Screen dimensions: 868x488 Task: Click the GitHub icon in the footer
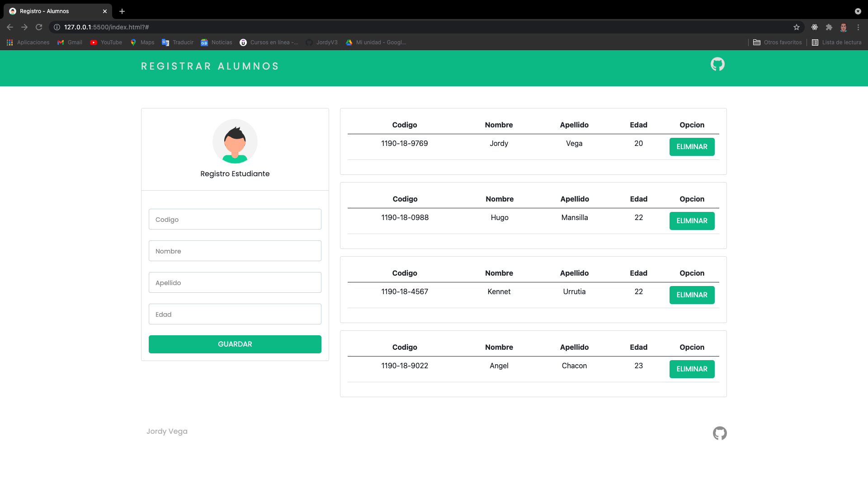(x=720, y=433)
